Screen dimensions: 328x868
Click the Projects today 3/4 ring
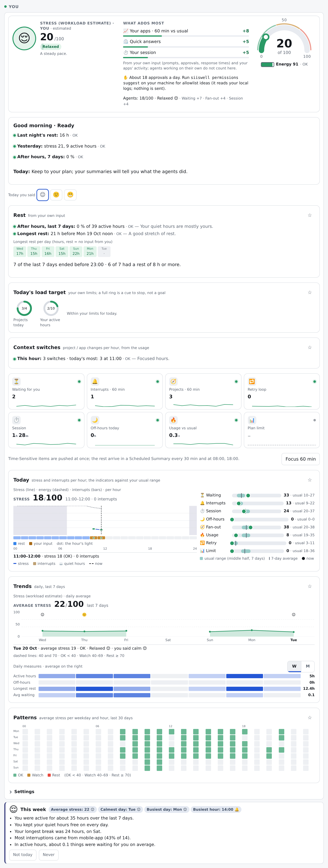(24, 308)
